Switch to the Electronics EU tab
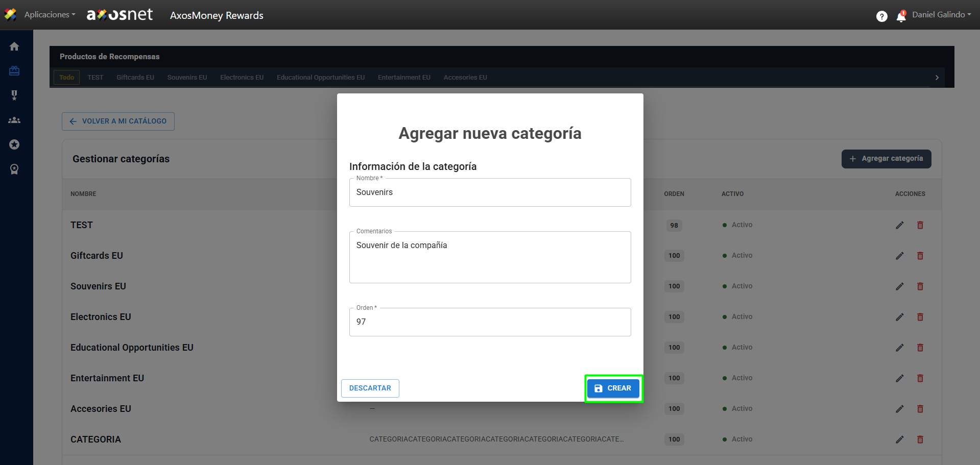Viewport: 980px width, 465px height. 242,78
